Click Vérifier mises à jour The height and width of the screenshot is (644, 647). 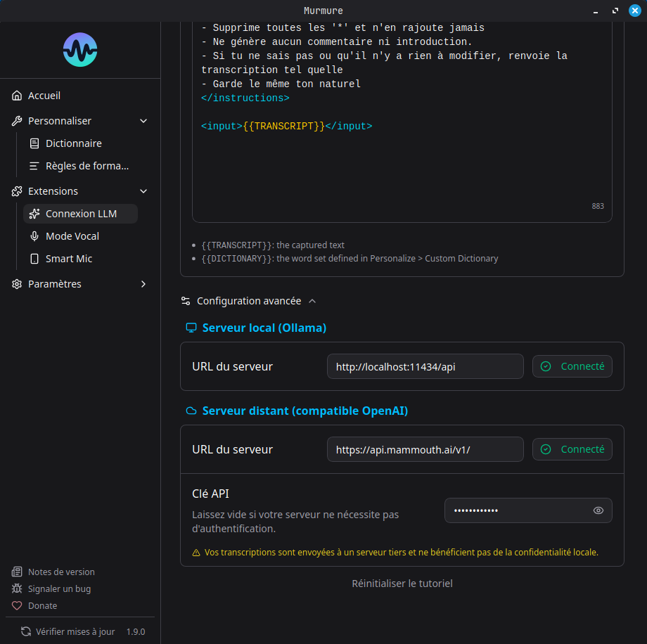(x=75, y=631)
